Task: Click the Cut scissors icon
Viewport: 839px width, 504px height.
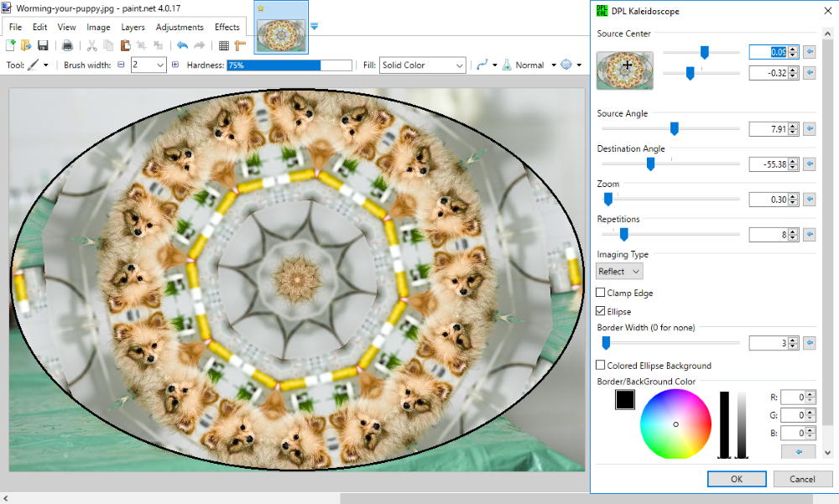Action: 92,46
